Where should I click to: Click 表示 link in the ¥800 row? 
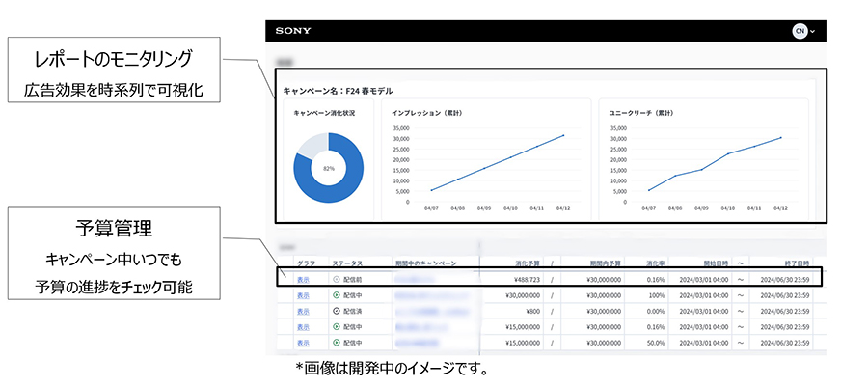coord(303,311)
